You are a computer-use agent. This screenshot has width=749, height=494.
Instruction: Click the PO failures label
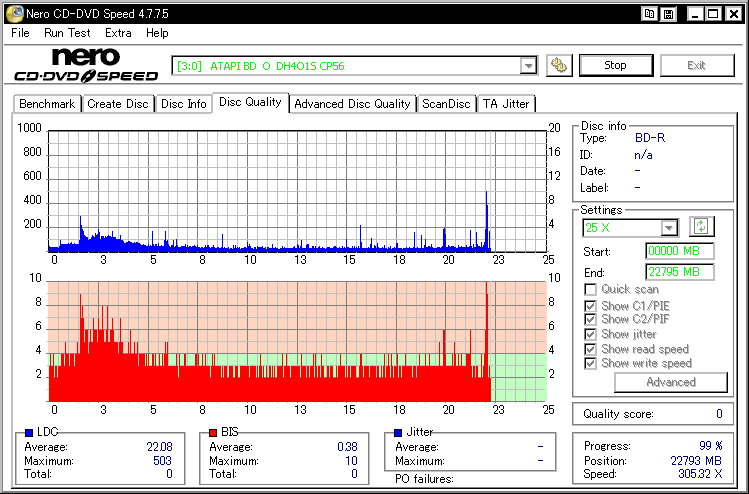[424, 479]
